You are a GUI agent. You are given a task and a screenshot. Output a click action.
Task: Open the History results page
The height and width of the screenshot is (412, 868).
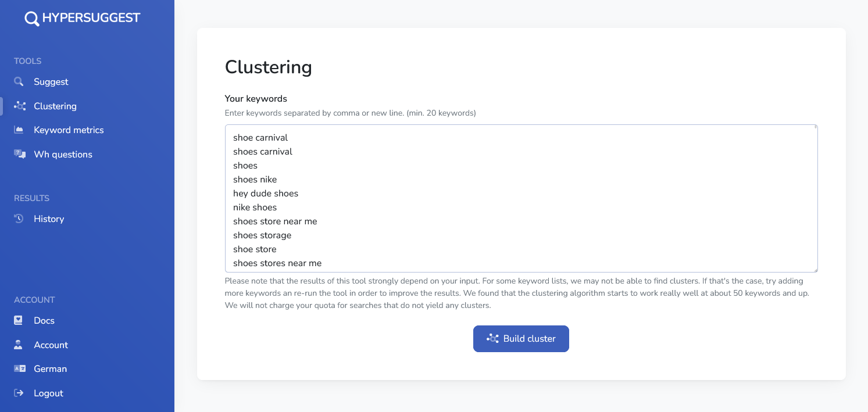pos(49,219)
